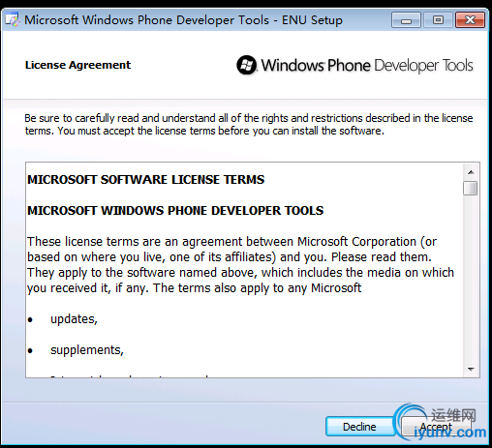This screenshot has width=492, height=448.
Task: Click the license scrollbar up arrow
Action: pyautogui.click(x=471, y=172)
